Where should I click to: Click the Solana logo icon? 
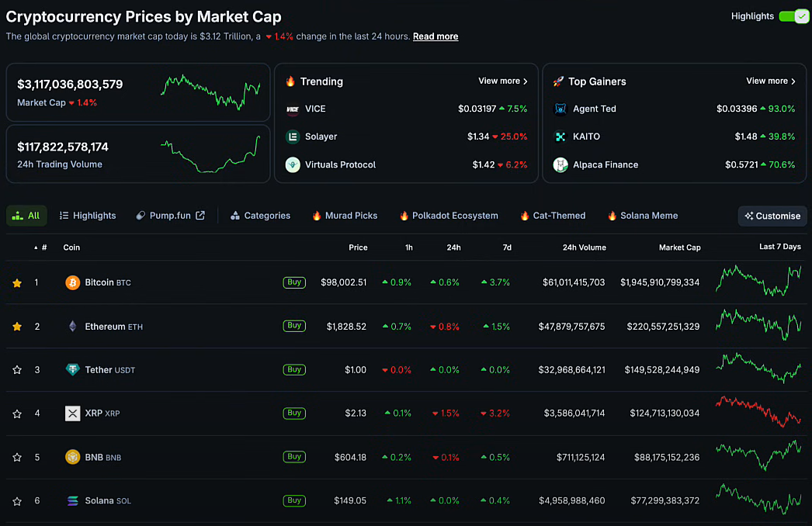(73, 501)
